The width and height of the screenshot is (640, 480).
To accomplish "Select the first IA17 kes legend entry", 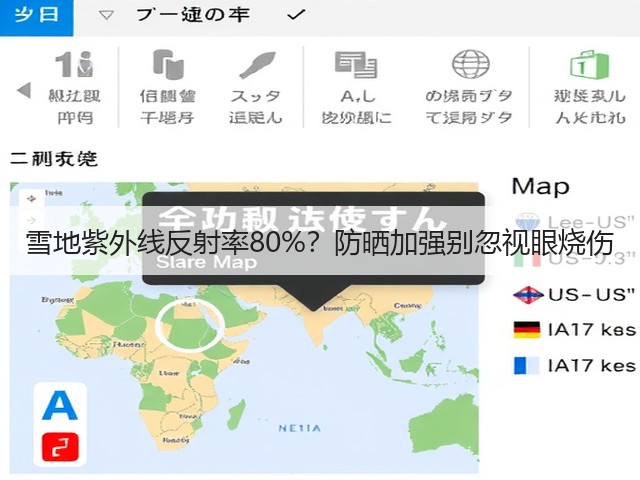I will tap(575, 330).
